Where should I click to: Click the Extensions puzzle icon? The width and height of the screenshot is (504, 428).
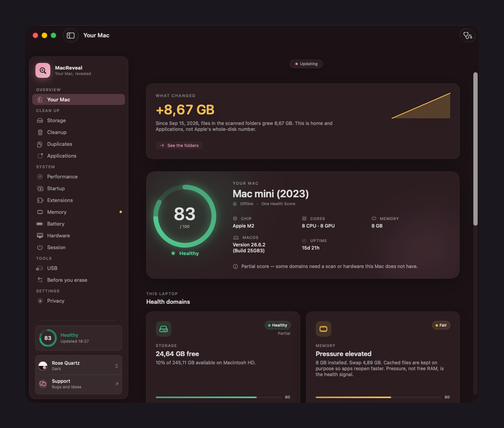[x=40, y=200]
